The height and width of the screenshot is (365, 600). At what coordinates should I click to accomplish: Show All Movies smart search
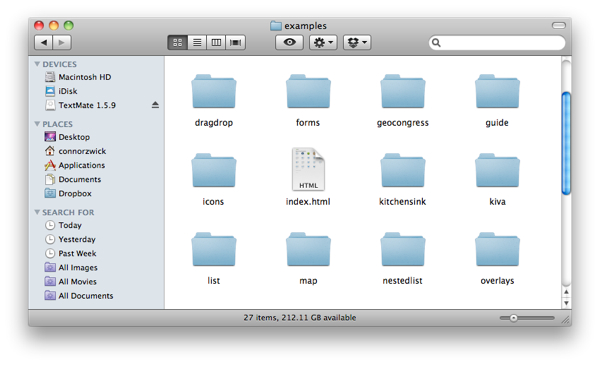point(71,282)
